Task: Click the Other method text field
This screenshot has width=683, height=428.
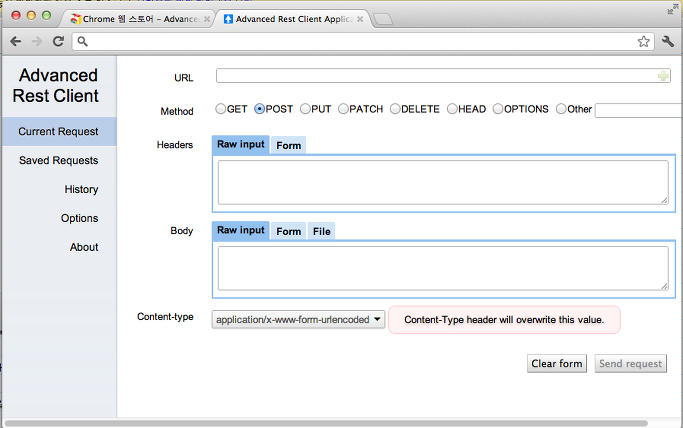Action: click(x=639, y=110)
